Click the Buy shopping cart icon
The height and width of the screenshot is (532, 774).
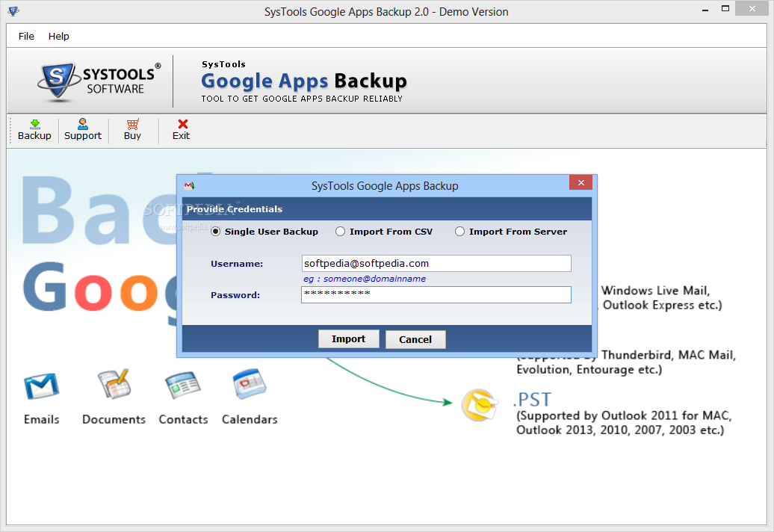pos(132,124)
